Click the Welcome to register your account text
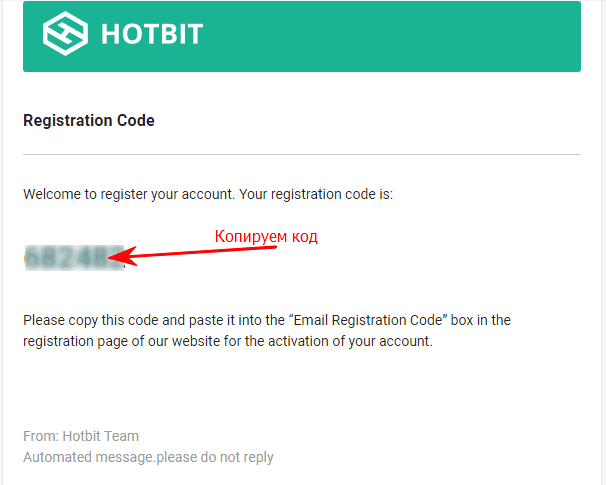Screen dimensions: 606x485 click(129, 194)
